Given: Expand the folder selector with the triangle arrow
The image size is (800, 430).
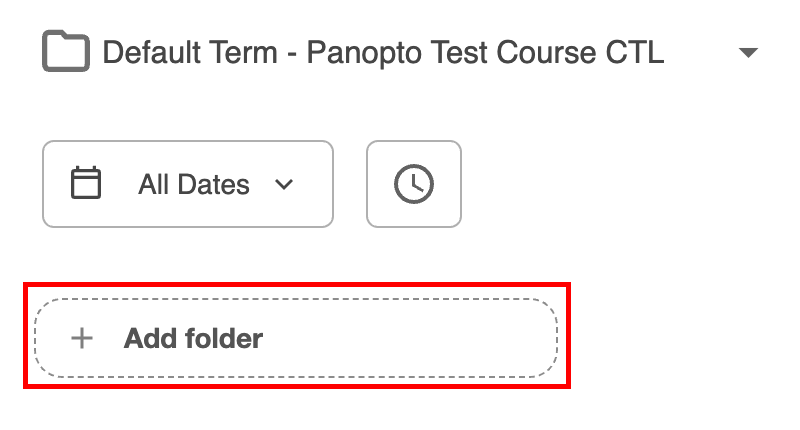Looking at the screenshot, I should click(x=748, y=53).
